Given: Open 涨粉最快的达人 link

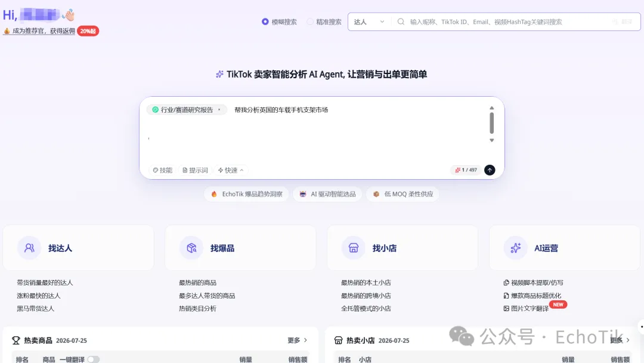Looking at the screenshot, I should (x=39, y=296).
